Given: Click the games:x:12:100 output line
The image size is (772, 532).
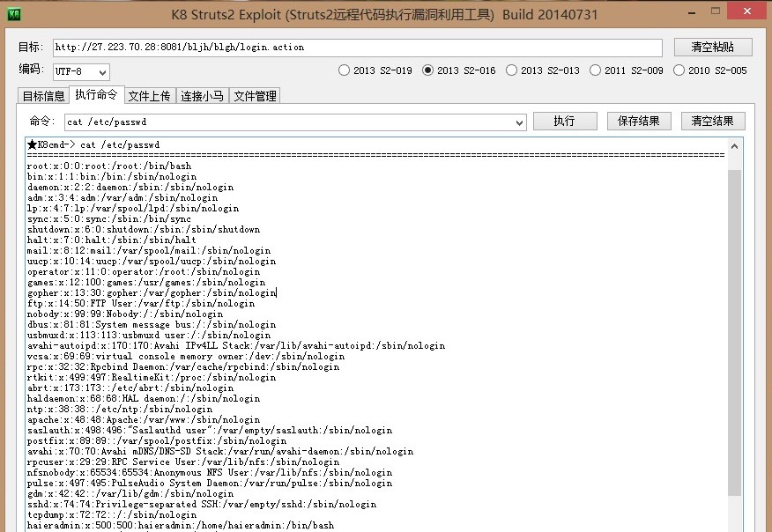Looking at the screenshot, I should [x=146, y=282].
